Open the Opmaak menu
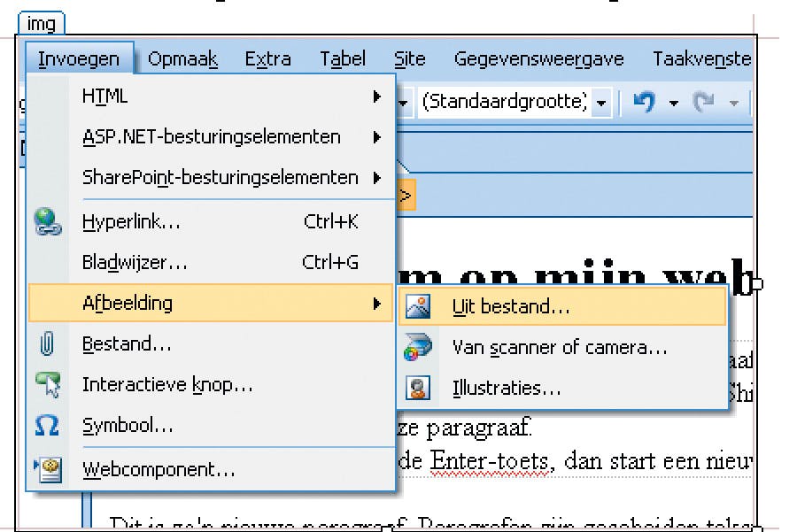Screen dimensions: 797x532 (x=183, y=58)
